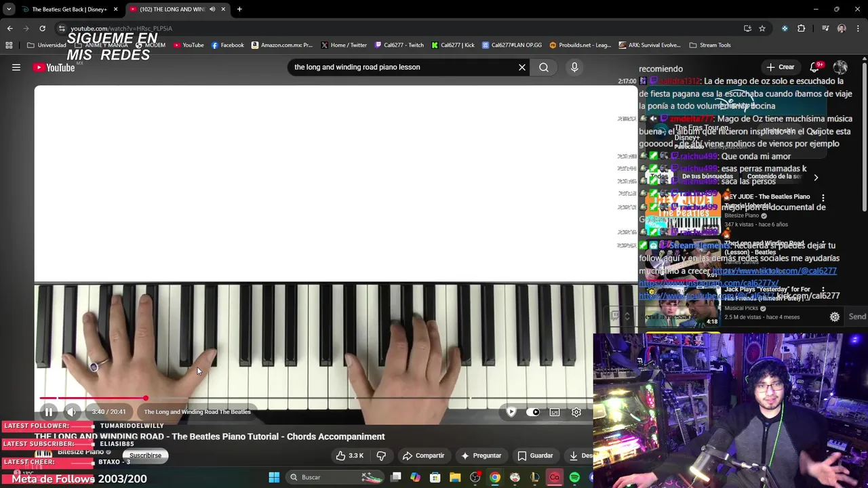Click the Suscribirse button

coord(145,455)
